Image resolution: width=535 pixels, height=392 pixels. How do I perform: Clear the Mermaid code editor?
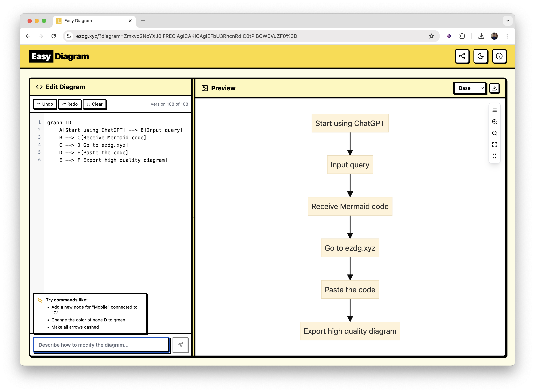(x=95, y=104)
